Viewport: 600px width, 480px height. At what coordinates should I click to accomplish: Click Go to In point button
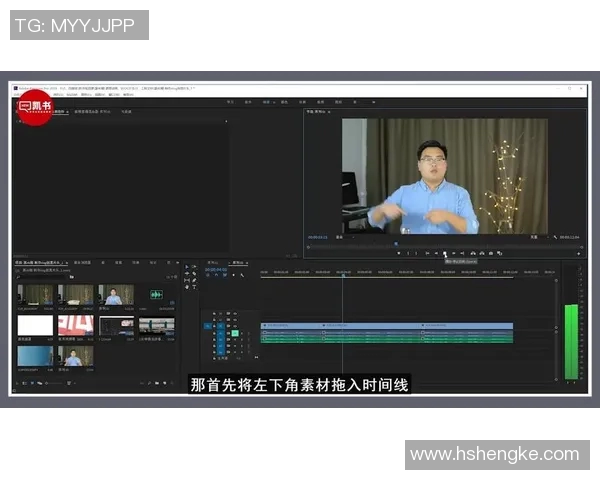point(427,253)
